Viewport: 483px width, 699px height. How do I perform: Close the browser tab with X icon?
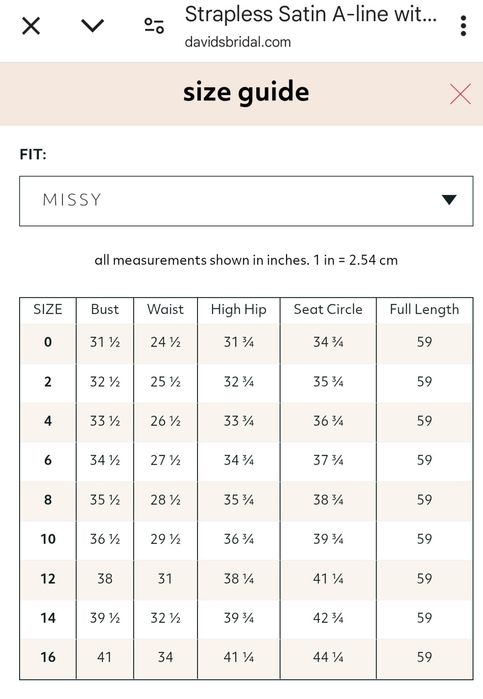point(31,26)
